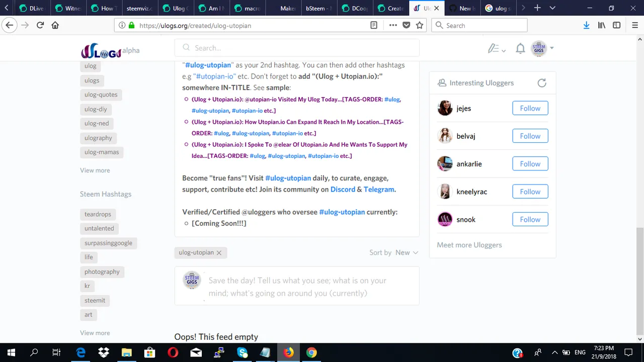The height and width of the screenshot is (362, 644).
Task: Go to the browser home page
Action: (55, 25)
